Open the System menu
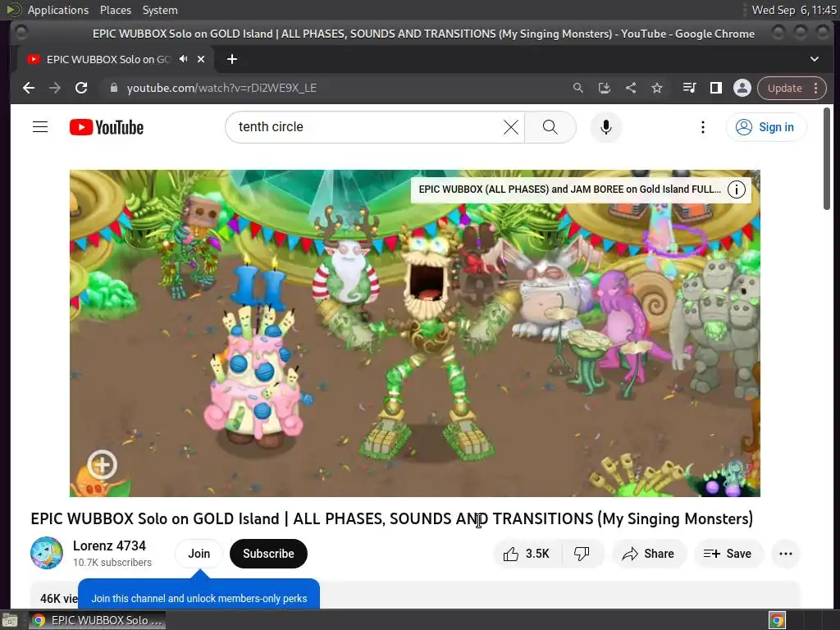Viewport: 840px width, 630px height. 160,10
